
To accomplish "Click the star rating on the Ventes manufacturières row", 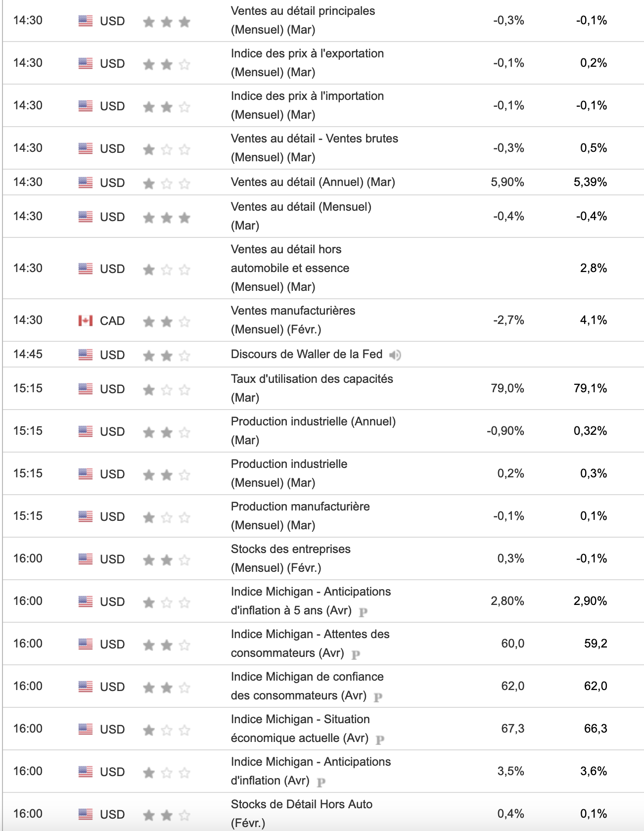I will 166,322.
